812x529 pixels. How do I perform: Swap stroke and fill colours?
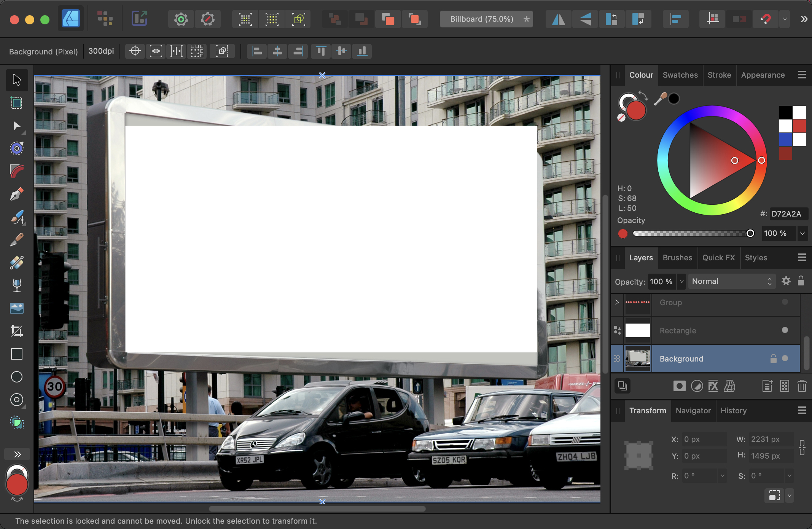[x=643, y=95]
